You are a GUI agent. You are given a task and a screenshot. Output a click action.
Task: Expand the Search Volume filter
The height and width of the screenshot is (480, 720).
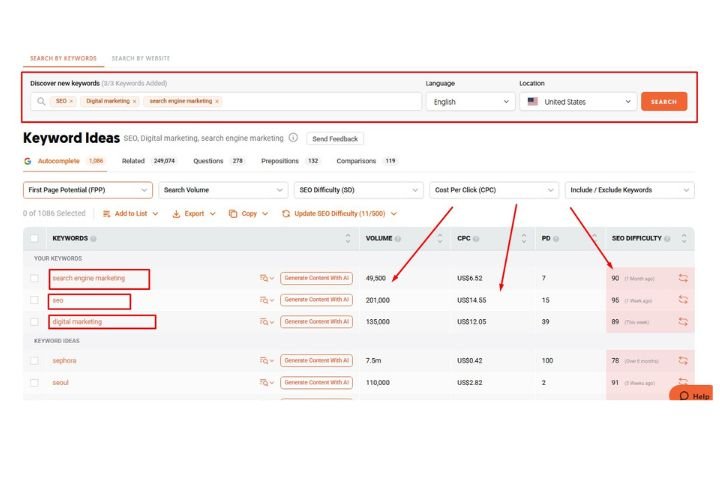(223, 190)
